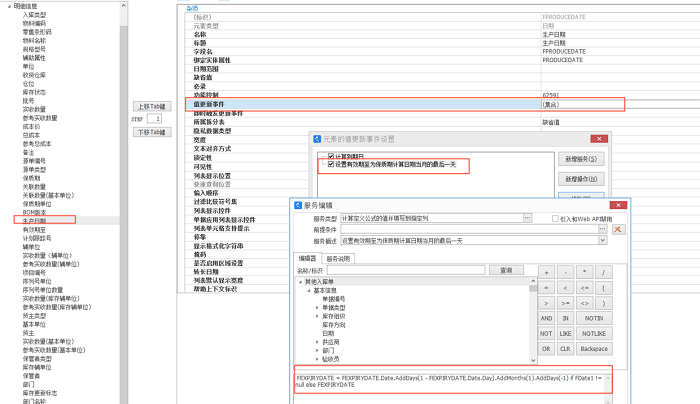This screenshot has height=404, width=700.
Task: Uncheck 设置有效期至为保质期计算日期当月的最后一天
Action: tap(331, 164)
